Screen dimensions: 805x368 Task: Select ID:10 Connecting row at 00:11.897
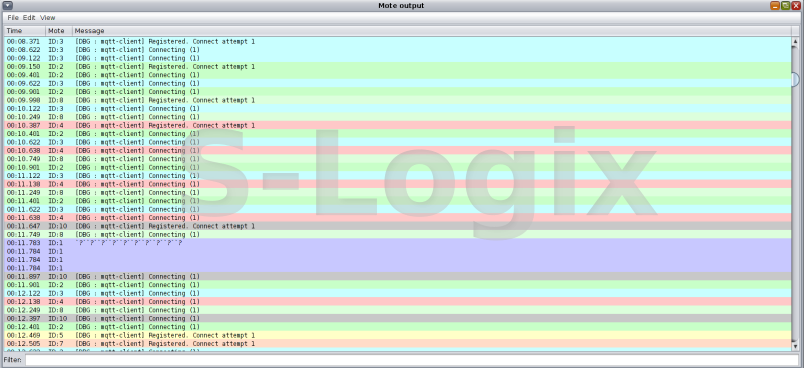pos(397,276)
